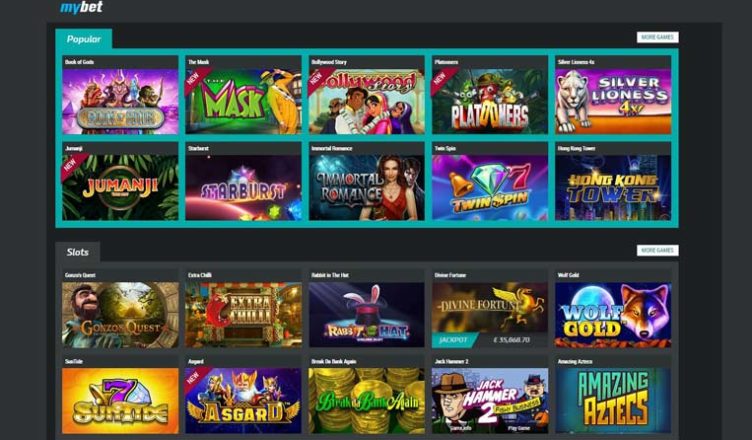Click the Divine Fortune jackpot banner
Viewport: 752px width, 440px height.
pyautogui.click(x=490, y=340)
